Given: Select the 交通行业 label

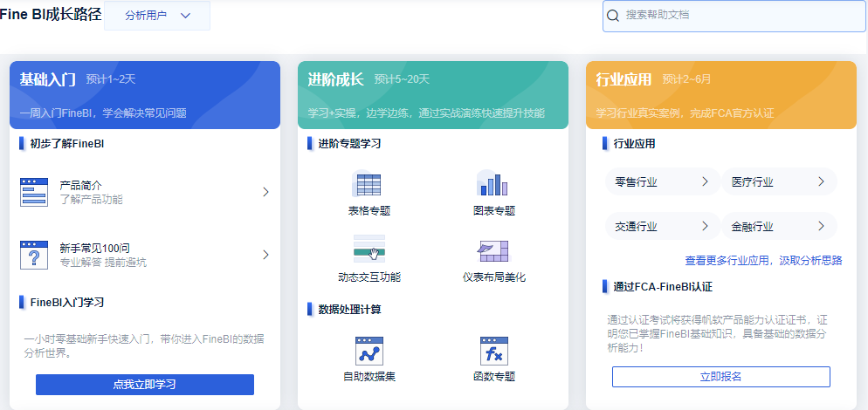Looking at the screenshot, I should [x=636, y=226].
